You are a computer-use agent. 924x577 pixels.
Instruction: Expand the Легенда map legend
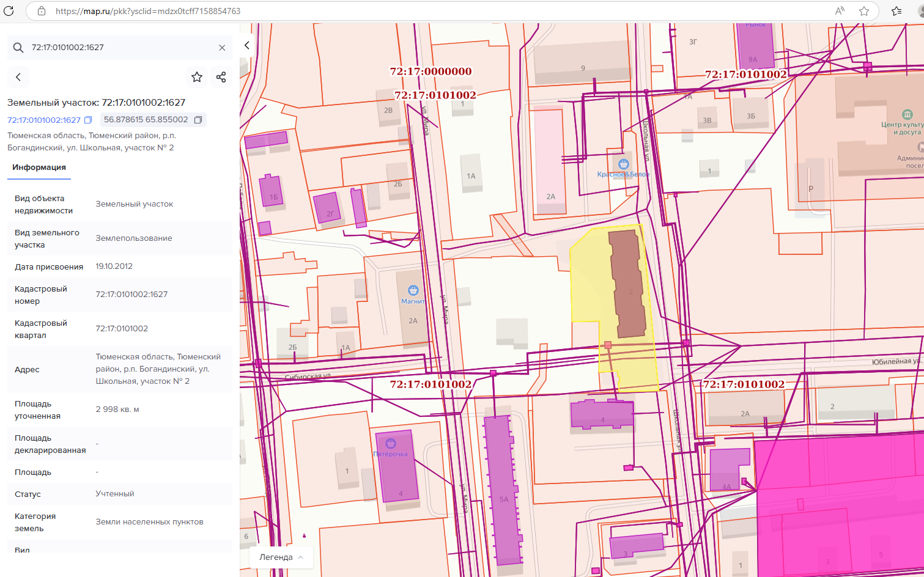pyautogui.click(x=281, y=557)
